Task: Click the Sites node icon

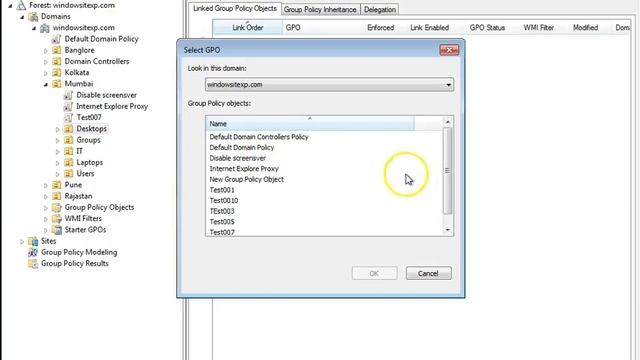Action: [33, 241]
